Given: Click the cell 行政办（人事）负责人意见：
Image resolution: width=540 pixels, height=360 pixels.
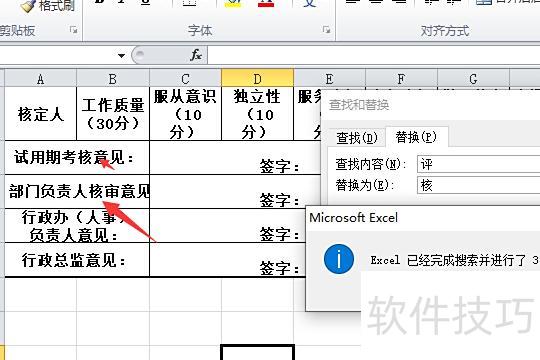Looking at the screenshot, I should [77, 226].
